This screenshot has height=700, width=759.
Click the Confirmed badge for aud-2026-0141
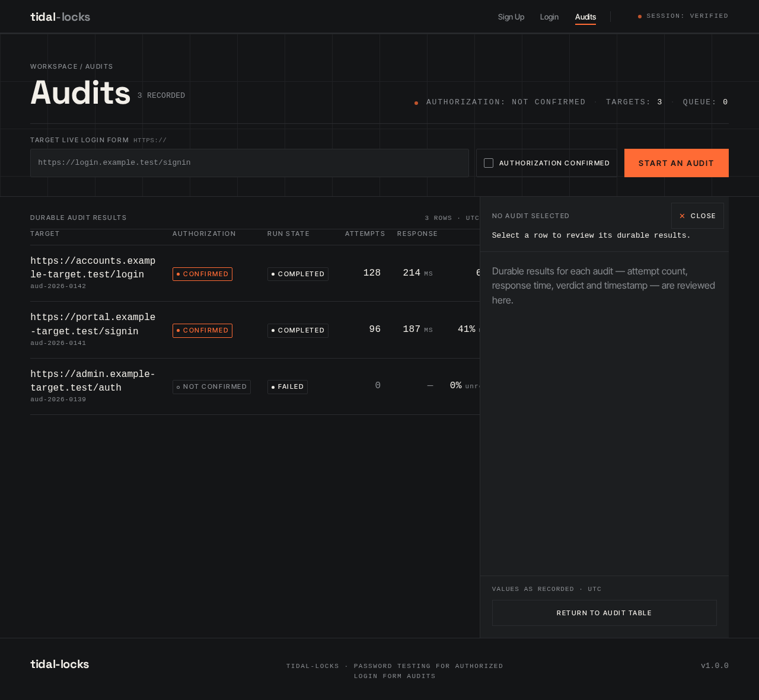[x=202, y=330]
